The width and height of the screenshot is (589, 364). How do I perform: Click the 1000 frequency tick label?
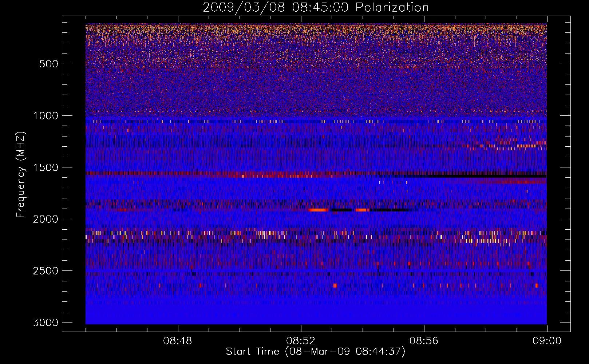(46, 116)
